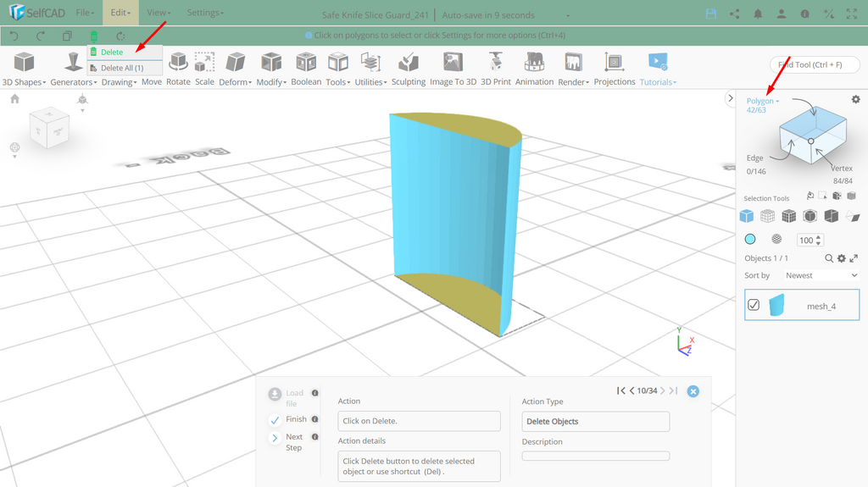This screenshot has width=868, height=487.
Task: Open the notifications bell
Action: [758, 14]
